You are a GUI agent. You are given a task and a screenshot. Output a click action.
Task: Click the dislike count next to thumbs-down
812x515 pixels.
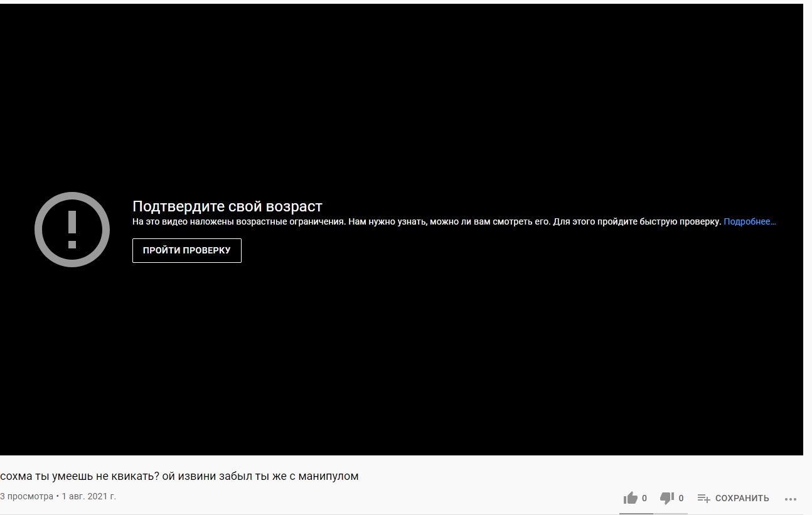click(681, 498)
